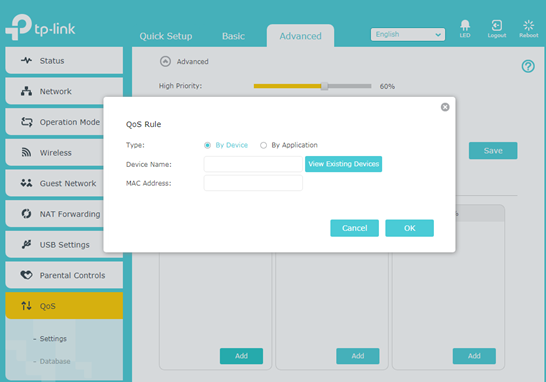Click the Save button
This screenshot has height=382, width=546.
pos(493,151)
